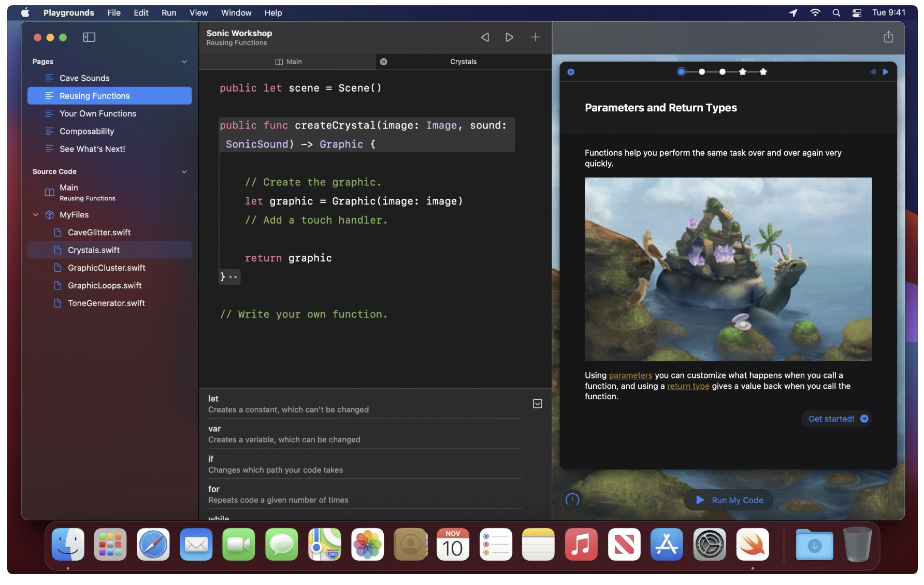This screenshot has height=585, width=924.
Task: Insert the let suggestion
Action: (x=365, y=404)
